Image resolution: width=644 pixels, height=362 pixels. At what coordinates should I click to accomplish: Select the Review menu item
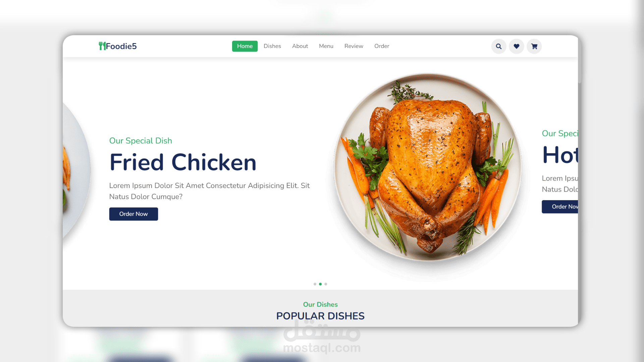click(354, 46)
